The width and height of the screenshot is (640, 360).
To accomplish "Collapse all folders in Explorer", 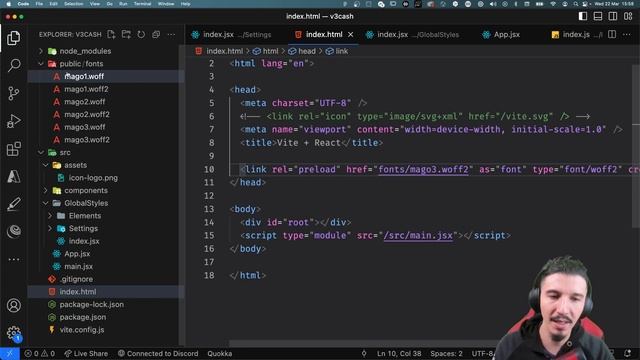I will pos(156,34).
